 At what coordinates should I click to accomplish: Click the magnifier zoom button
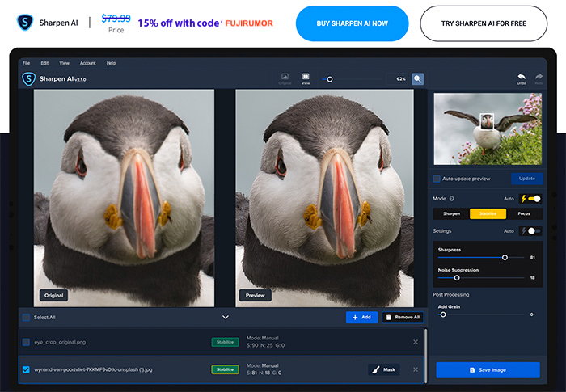pos(418,78)
